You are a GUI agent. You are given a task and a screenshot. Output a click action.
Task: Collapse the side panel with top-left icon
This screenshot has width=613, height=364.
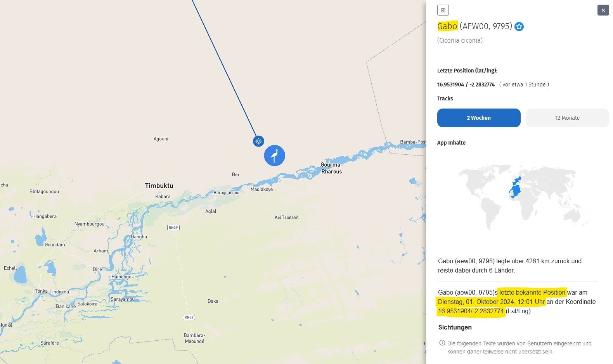coord(443,10)
